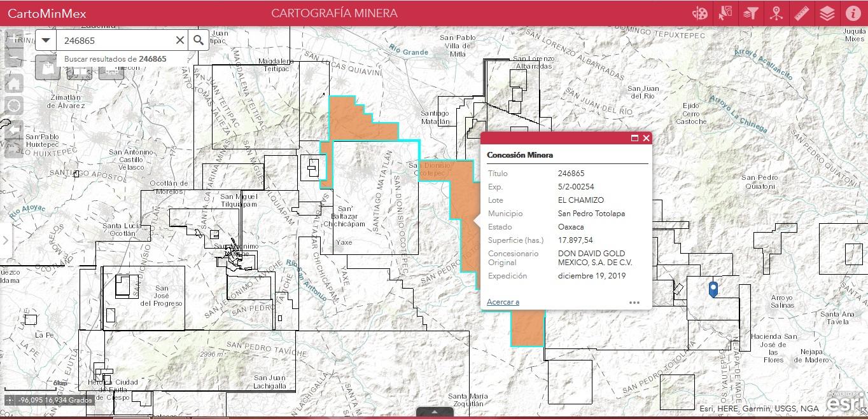
Task: Locate my position on the map
Action: tap(14, 106)
